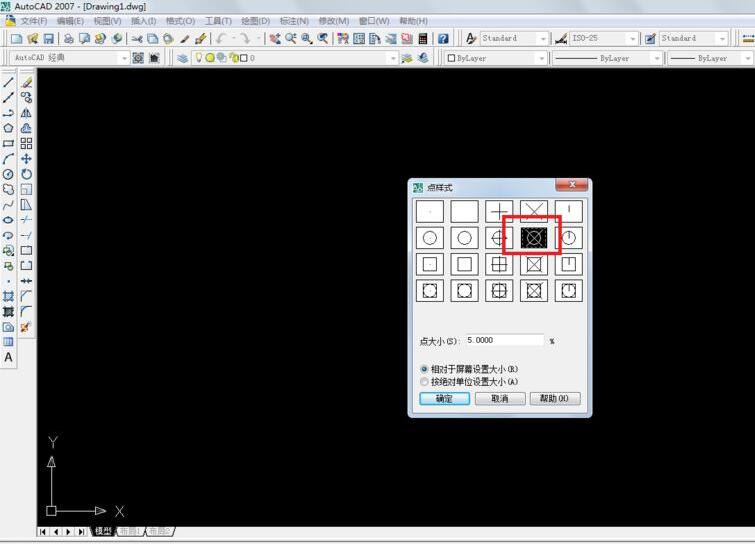Viewport: 755px width, 544px height.
Task: Open the 格式(O) menu
Action: (181, 21)
